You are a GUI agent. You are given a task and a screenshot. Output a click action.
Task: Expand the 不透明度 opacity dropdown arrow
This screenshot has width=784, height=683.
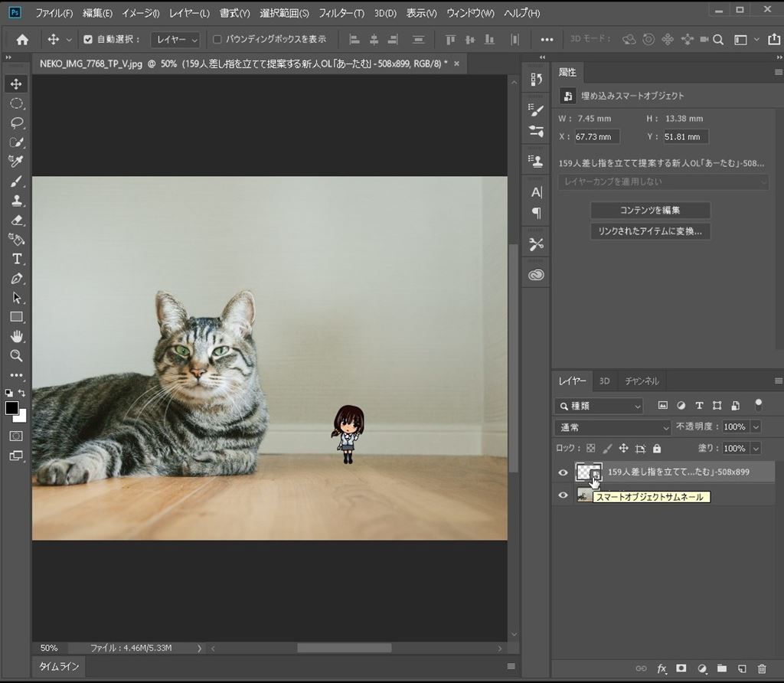pos(756,427)
